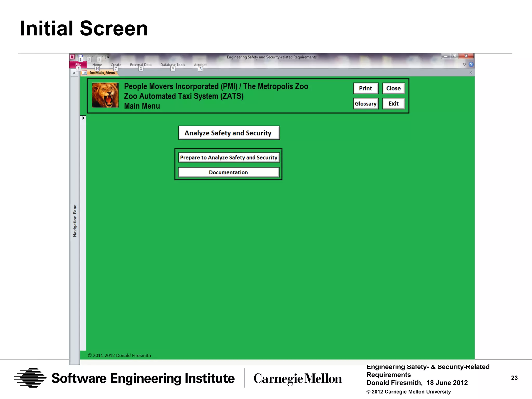Close the frmMain_Menu form with X
Viewport: 532px width, 399px height.
pyautogui.click(x=471, y=72)
